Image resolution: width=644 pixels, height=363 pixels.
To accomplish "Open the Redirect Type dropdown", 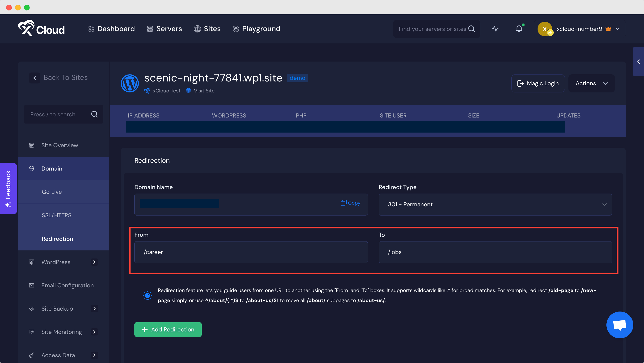I will point(495,204).
